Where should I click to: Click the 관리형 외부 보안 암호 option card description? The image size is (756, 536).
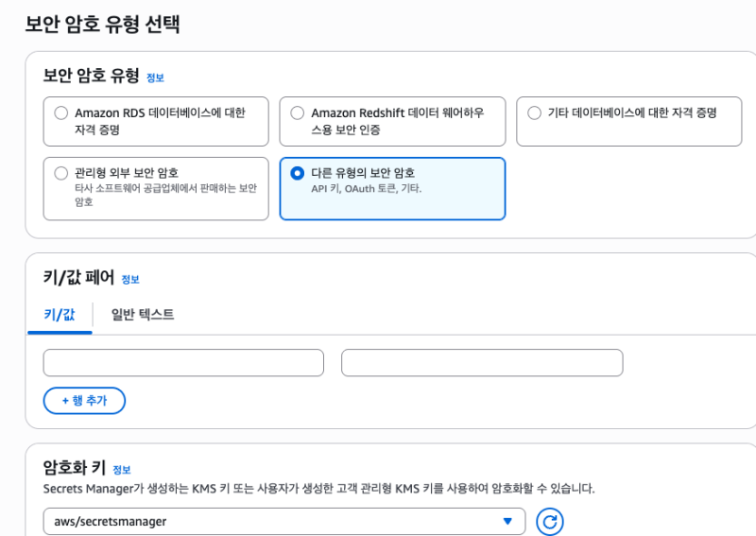click(165, 195)
